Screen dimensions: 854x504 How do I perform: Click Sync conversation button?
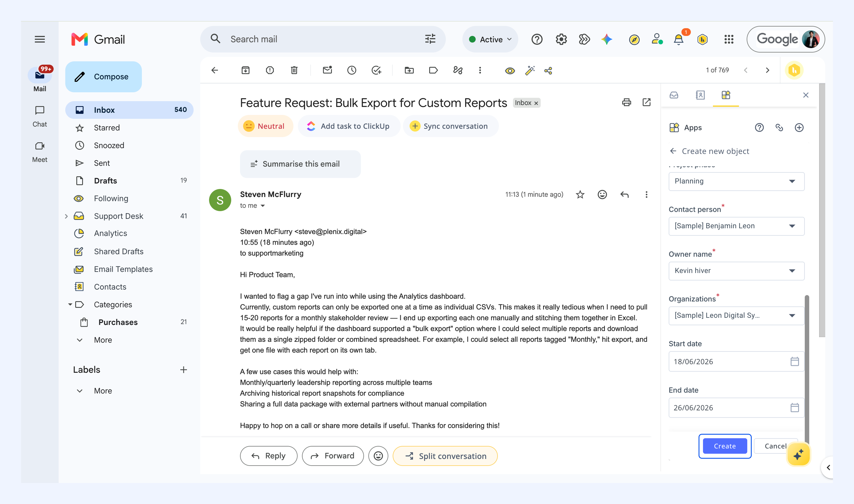[451, 126]
